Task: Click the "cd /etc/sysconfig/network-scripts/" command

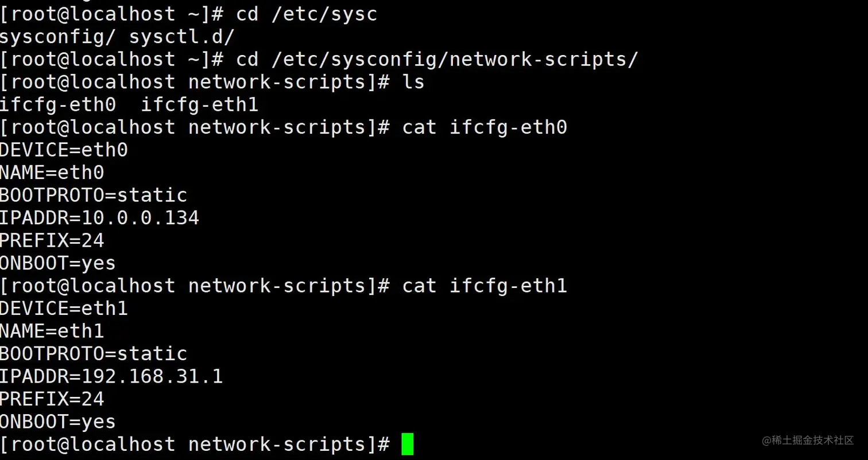Action: [437, 59]
